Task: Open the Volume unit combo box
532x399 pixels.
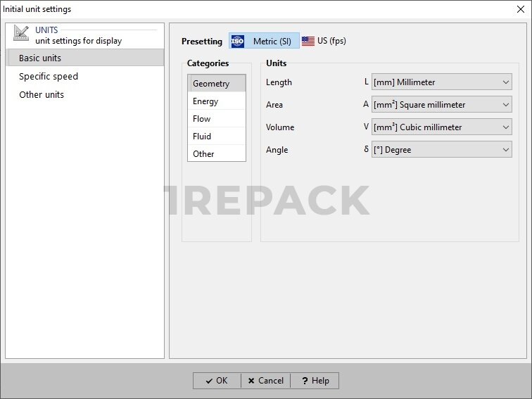Action: 441,127
